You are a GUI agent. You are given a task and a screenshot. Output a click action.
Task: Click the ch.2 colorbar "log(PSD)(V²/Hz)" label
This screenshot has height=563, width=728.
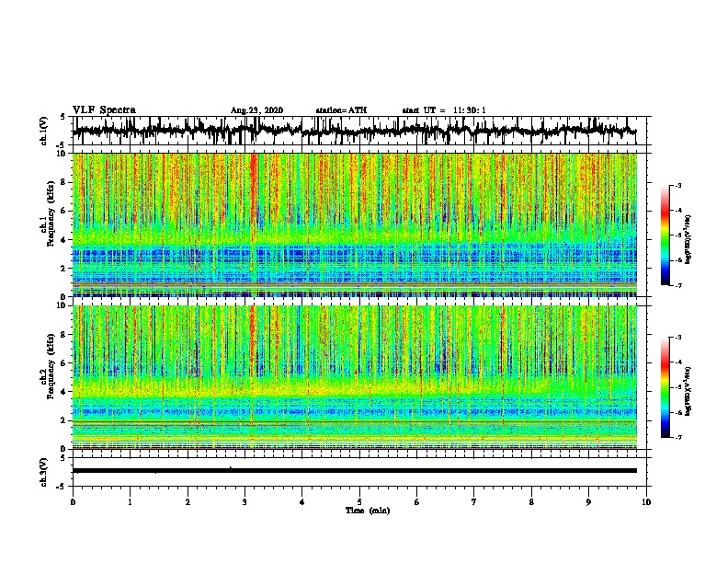(688, 391)
